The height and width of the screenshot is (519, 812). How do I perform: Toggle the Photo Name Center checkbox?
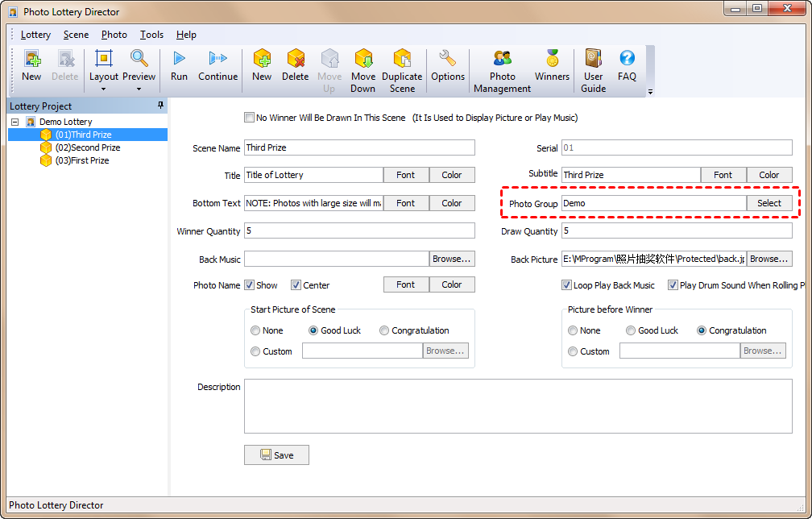296,284
